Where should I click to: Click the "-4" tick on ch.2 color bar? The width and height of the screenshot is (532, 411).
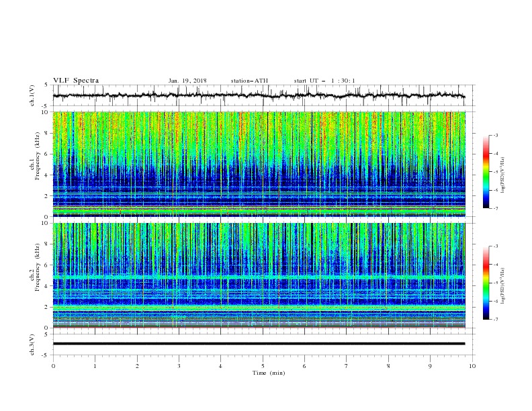pos(496,265)
